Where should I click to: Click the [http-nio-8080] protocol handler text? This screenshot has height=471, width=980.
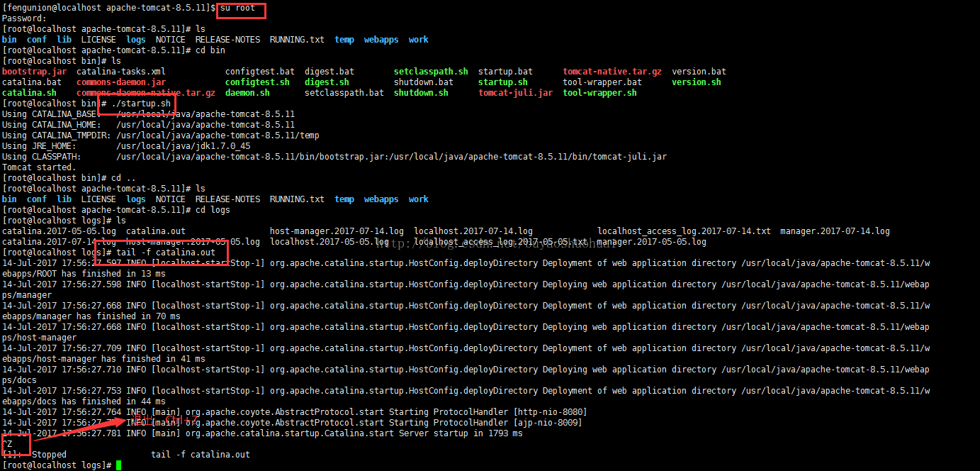tap(548, 412)
